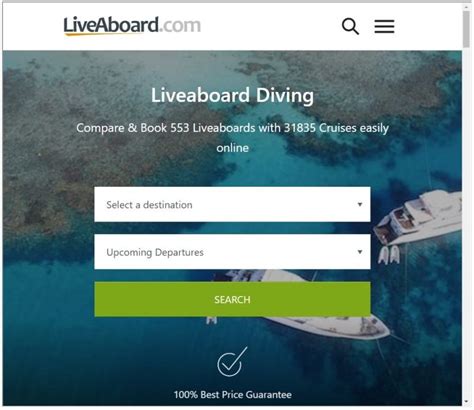This screenshot has height=410, width=474.
Task: Click the Compare & Book 553 Liveaboards subtitle
Action: 232,138
